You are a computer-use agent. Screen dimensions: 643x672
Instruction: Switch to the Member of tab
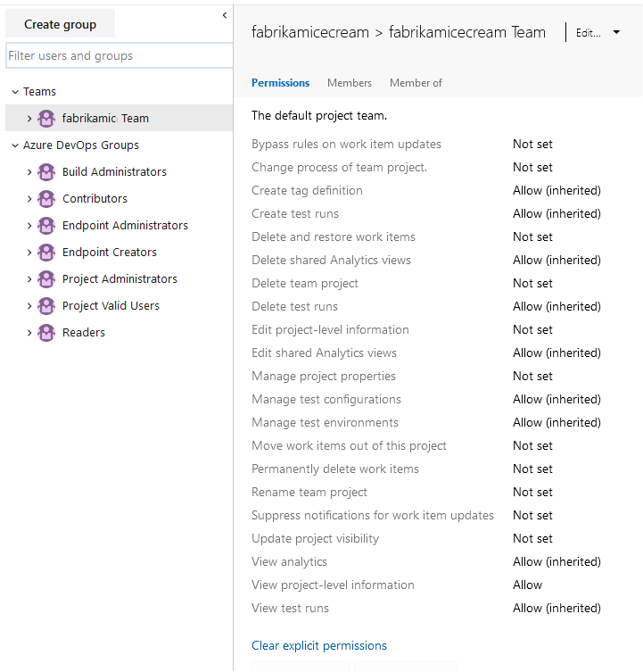coord(416,83)
